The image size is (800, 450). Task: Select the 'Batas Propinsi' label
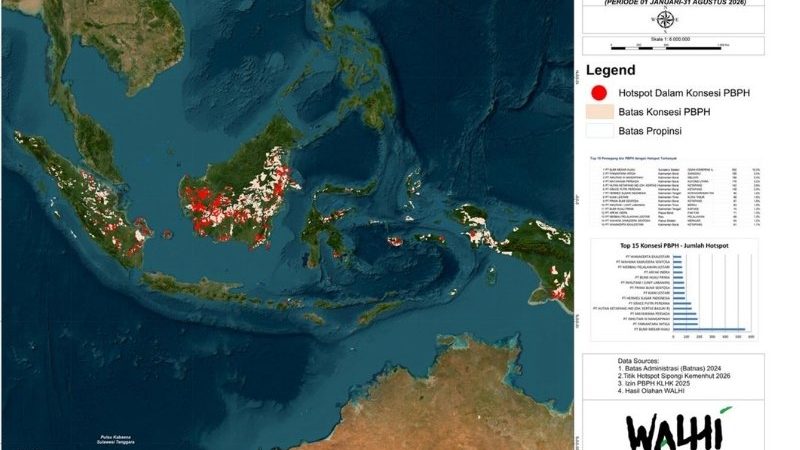(650, 131)
